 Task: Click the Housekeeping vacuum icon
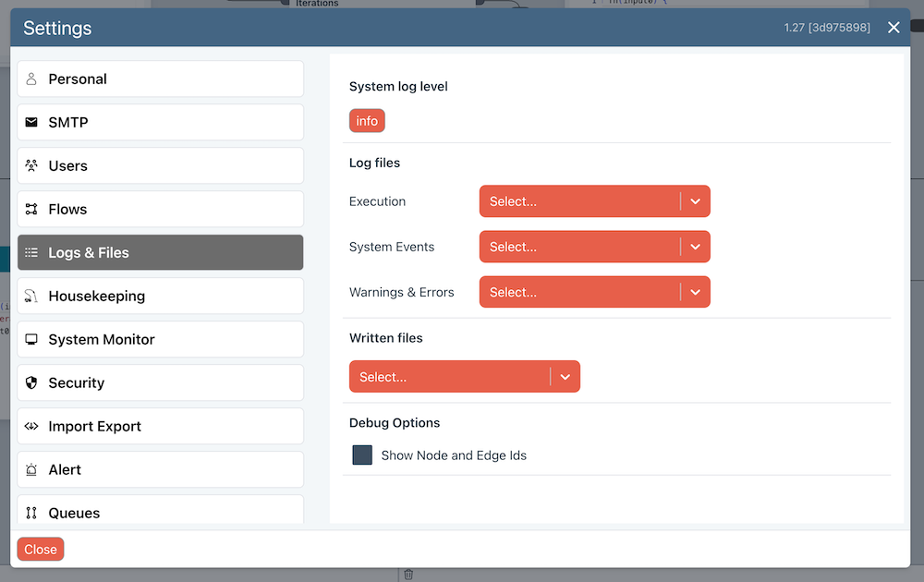tap(31, 297)
